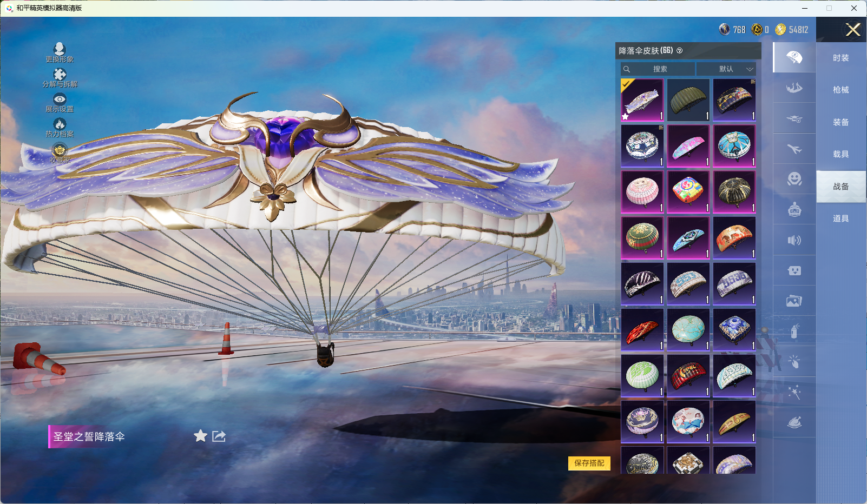Switch to the 装备 tab
867x504 pixels.
click(841, 122)
